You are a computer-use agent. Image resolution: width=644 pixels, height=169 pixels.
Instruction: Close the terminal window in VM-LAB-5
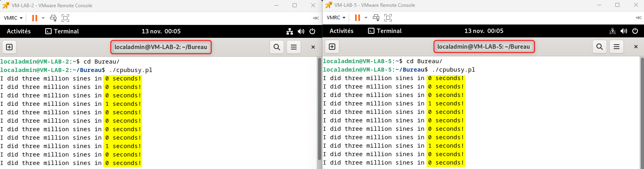click(x=636, y=47)
